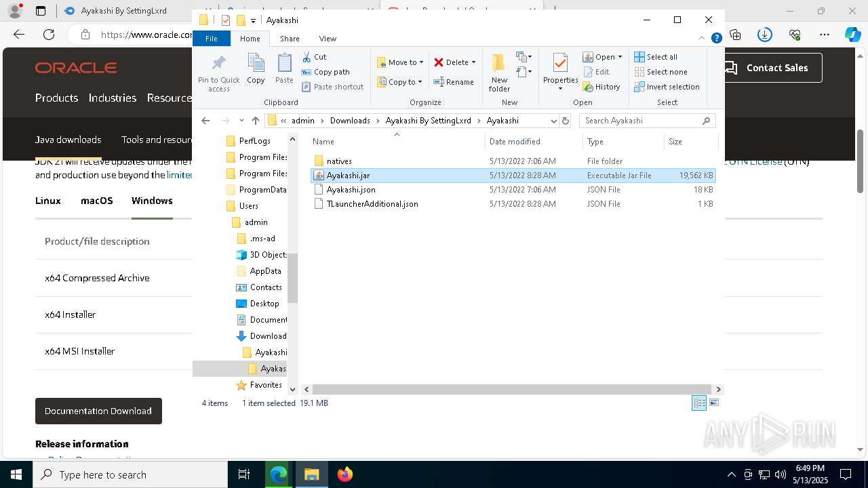Open Edge downloads icon
Screen dimensions: 868x488
pos(765,35)
